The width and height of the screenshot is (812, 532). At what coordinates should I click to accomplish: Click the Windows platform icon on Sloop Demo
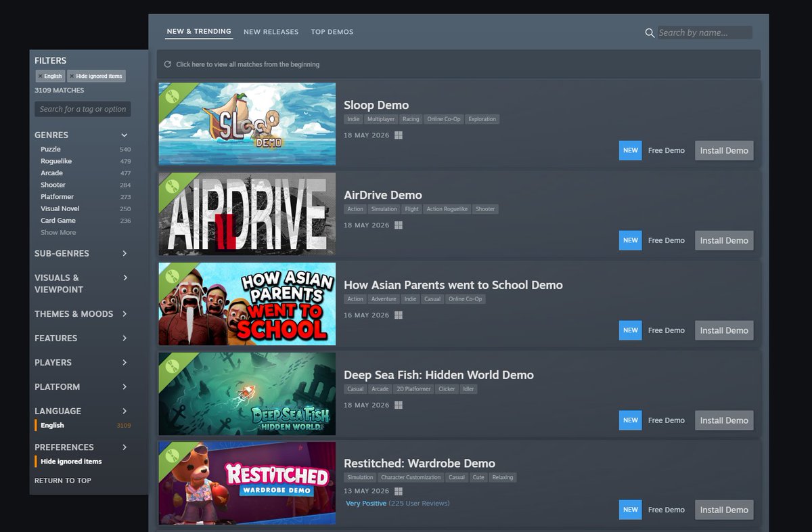pos(399,135)
